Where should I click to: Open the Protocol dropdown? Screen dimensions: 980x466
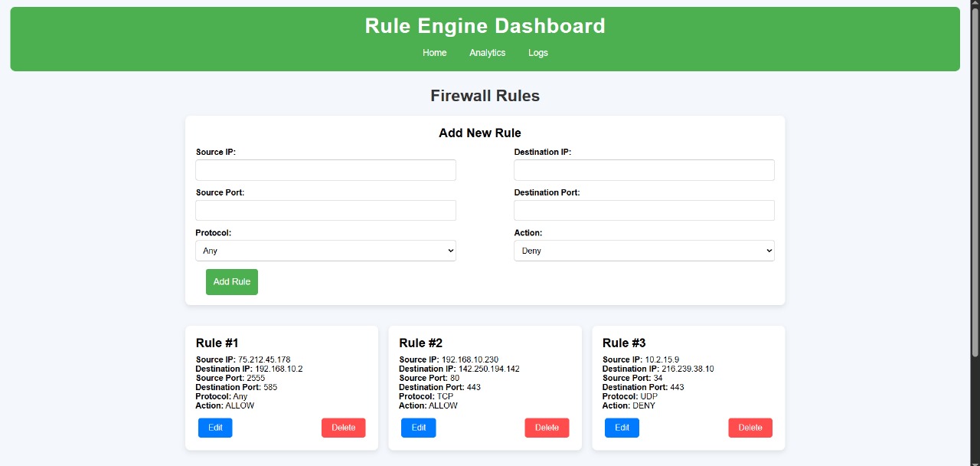coord(325,250)
